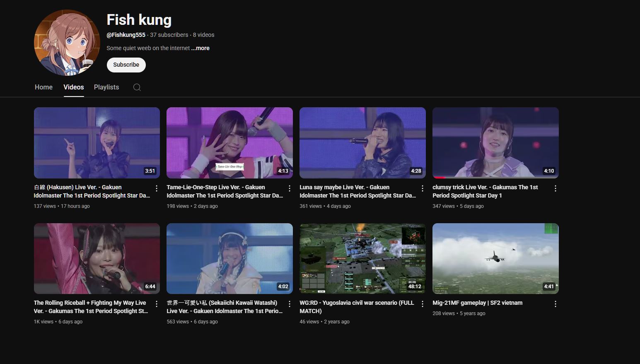Screen dimensions: 640x364
Task: Click '347 views • 5 days ago' metadata
Action: click(x=458, y=206)
